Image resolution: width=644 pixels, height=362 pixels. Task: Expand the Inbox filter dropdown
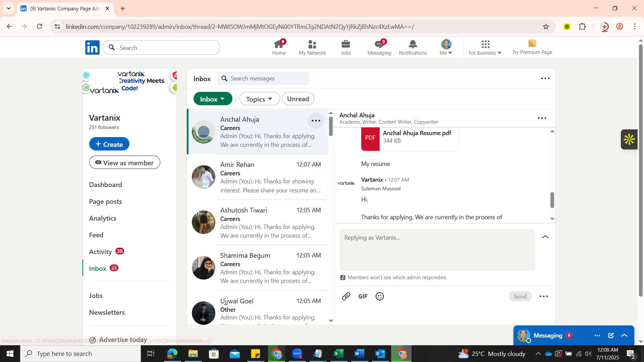(213, 99)
